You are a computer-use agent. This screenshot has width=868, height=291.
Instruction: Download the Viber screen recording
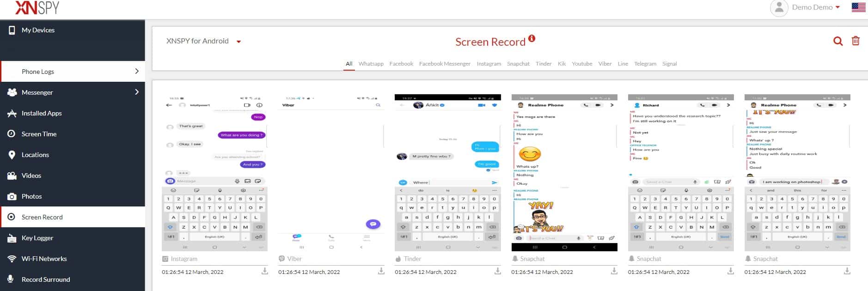381,271
